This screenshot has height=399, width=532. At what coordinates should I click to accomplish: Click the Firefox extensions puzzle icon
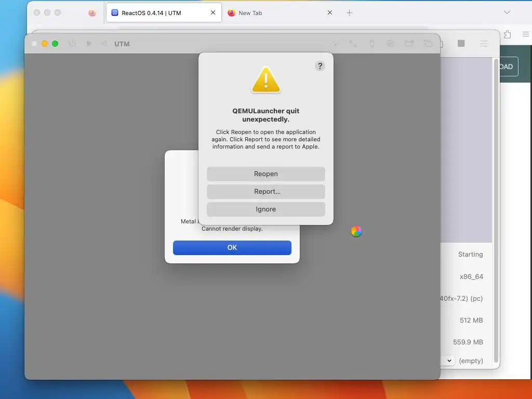click(x=507, y=34)
